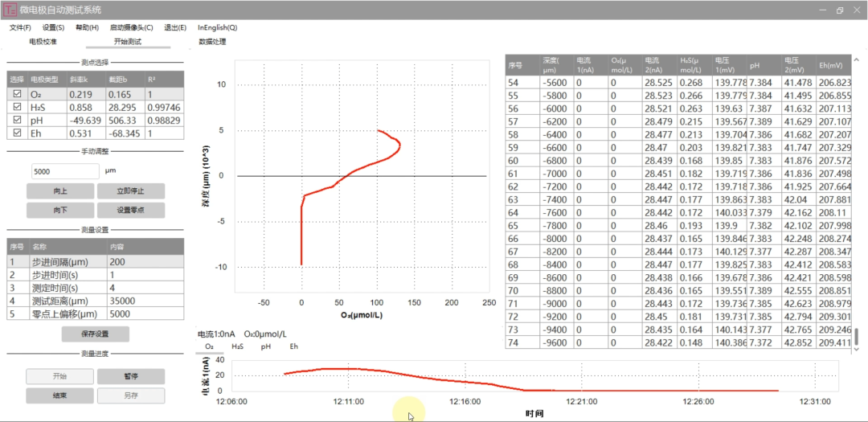Click the 设置零点 set-zero button
Image resolution: width=868 pixels, height=422 pixels.
pyautogui.click(x=131, y=211)
